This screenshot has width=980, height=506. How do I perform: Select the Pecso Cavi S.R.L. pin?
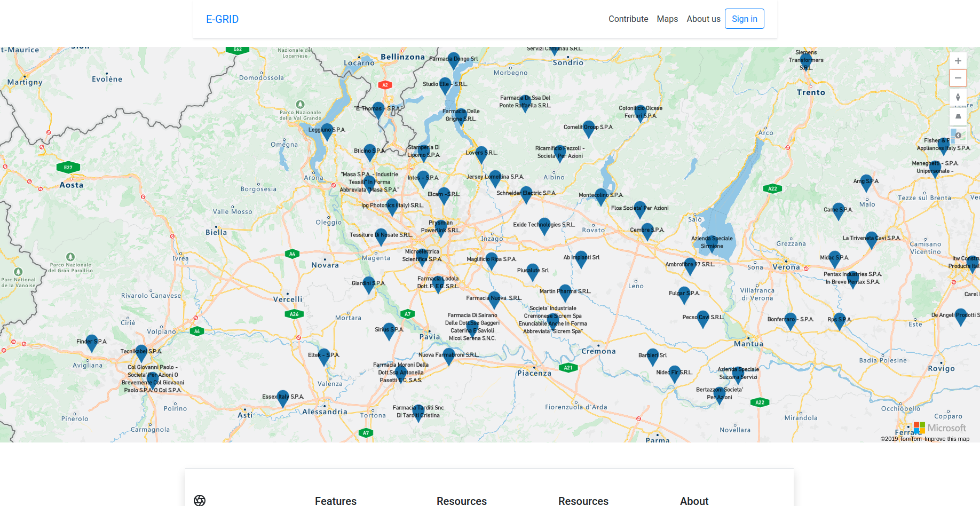coord(703,319)
